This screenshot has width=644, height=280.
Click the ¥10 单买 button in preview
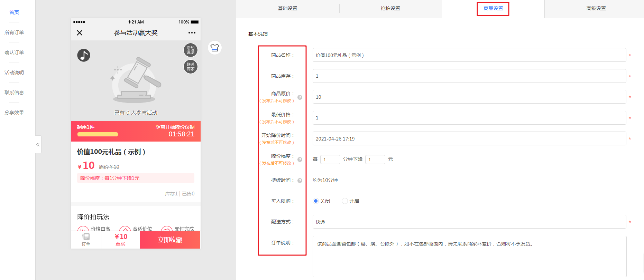[121, 240]
